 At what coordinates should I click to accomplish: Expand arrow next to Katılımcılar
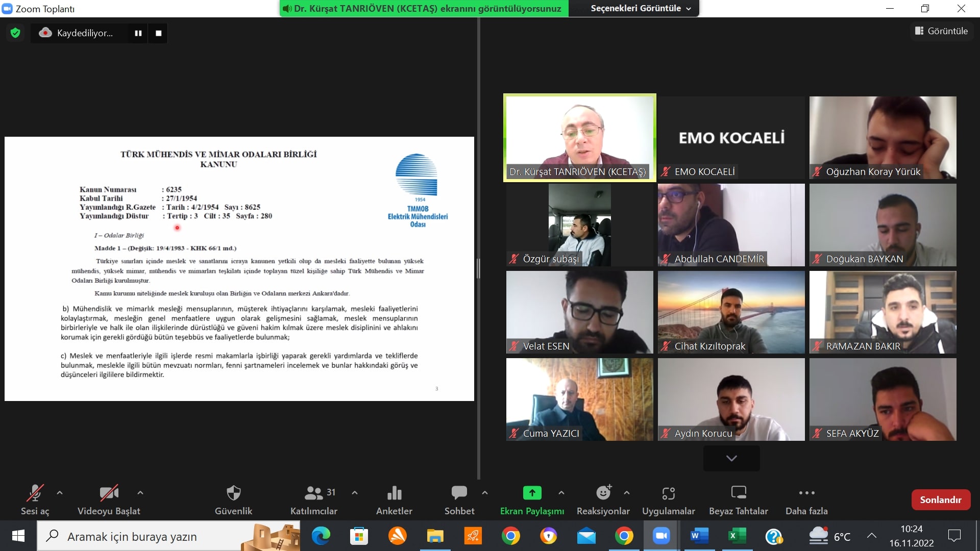tap(355, 493)
